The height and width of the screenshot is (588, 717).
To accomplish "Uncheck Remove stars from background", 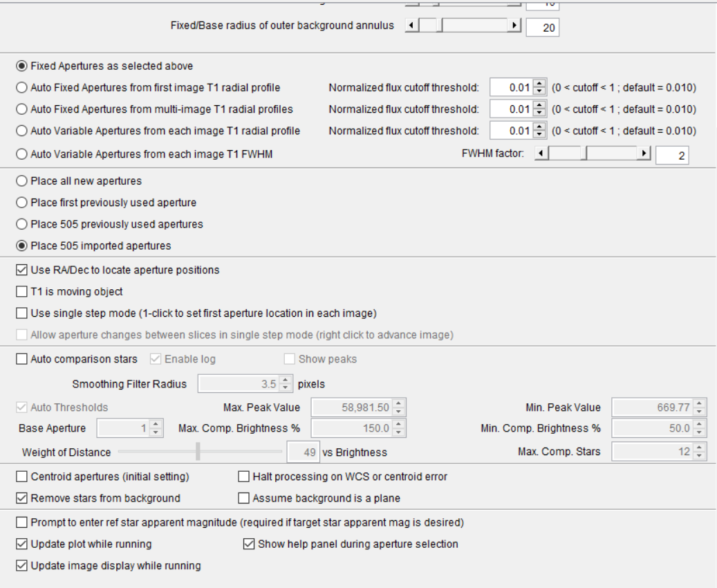I will click(21, 498).
